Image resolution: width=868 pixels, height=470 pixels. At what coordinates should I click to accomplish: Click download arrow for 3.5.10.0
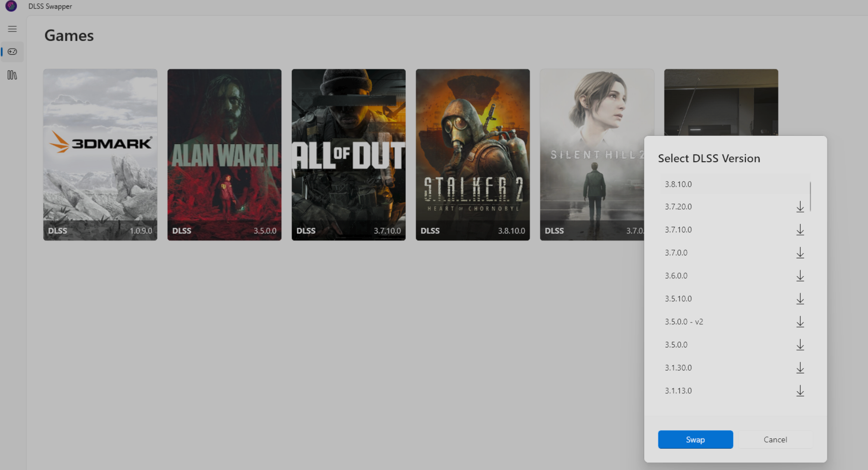click(800, 299)
